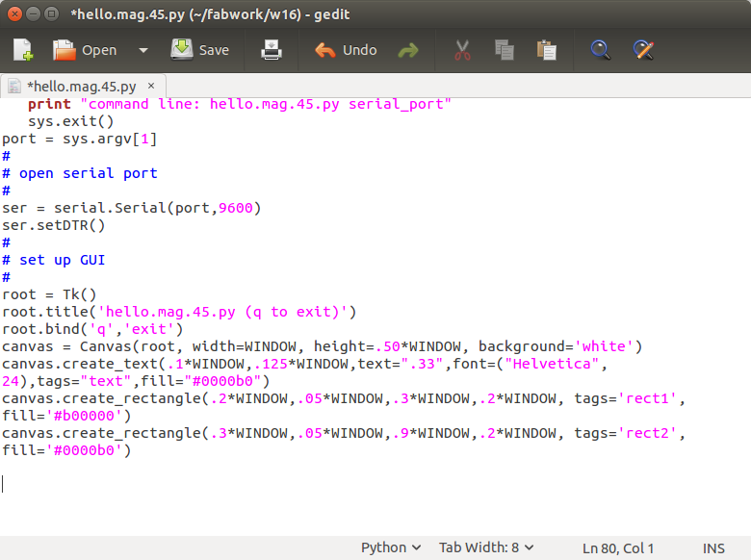
Task: Minimize the gedit window
Action: click(x=33, y=13)
